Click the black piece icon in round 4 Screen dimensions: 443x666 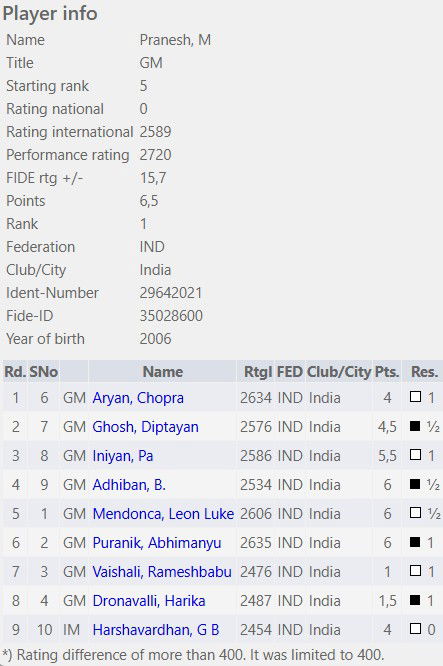pos(415,483)
